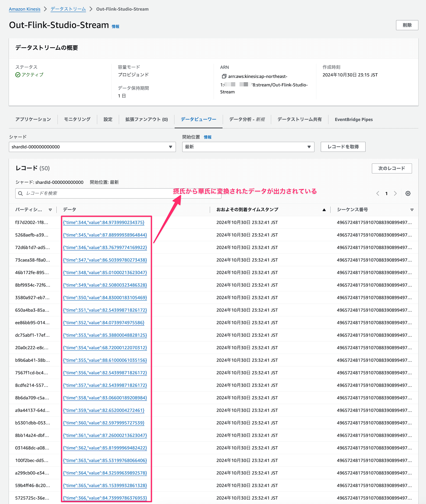Open record data with time 354

point(105,348)
